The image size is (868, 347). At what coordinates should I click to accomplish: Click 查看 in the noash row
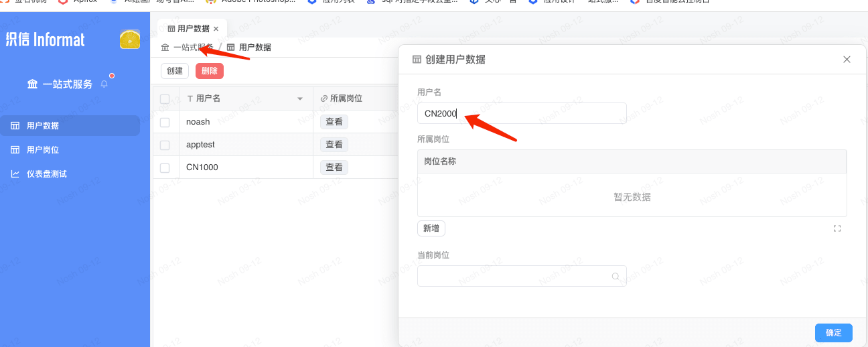(x=334, y=122)
